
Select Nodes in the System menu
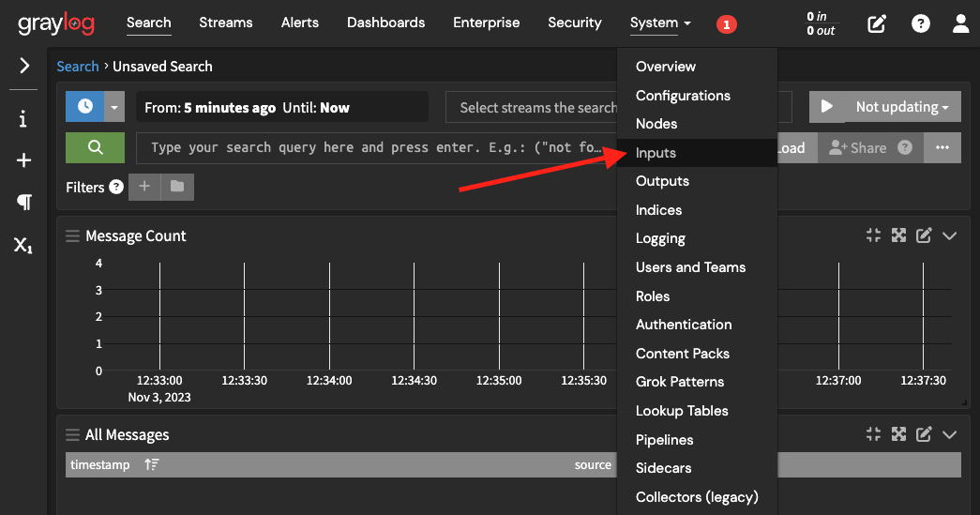click(x=697, y=124)
